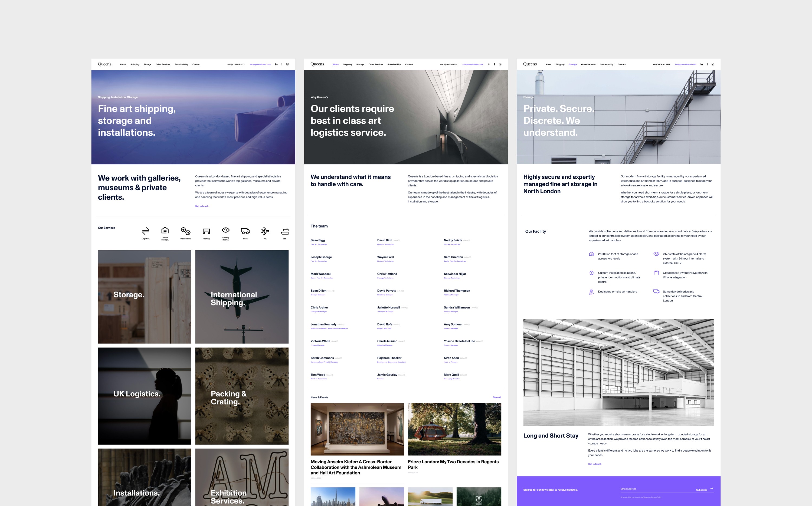Click the Air airplane service icon
The height and width of the screenshot is (506, 812).
pyautogui.click(x=265, y=231)
